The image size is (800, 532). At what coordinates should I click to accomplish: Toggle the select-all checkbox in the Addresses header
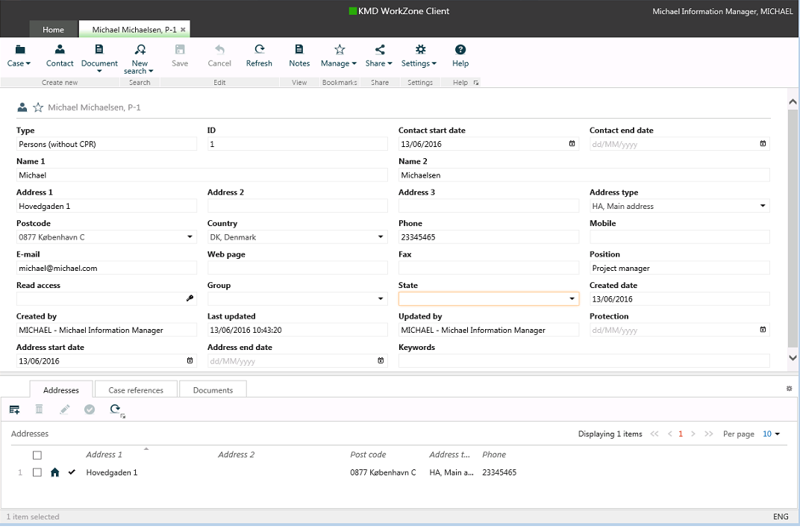tap(37, 455)
